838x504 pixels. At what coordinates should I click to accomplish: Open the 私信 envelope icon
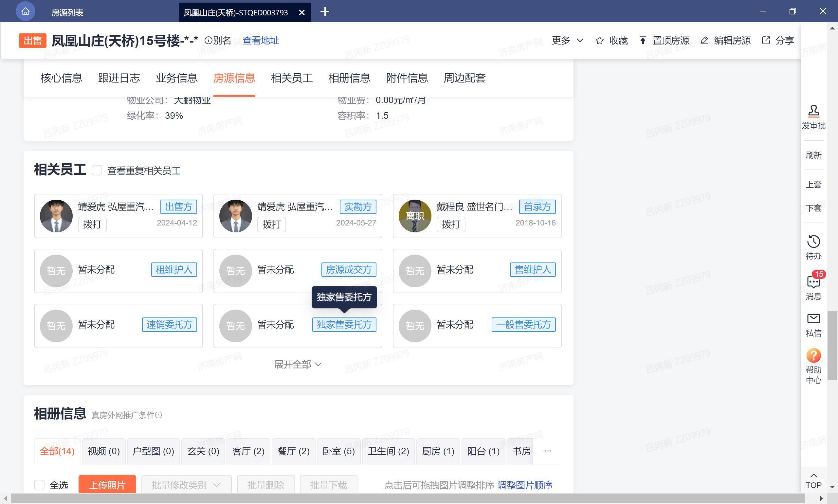pos(813,318)
